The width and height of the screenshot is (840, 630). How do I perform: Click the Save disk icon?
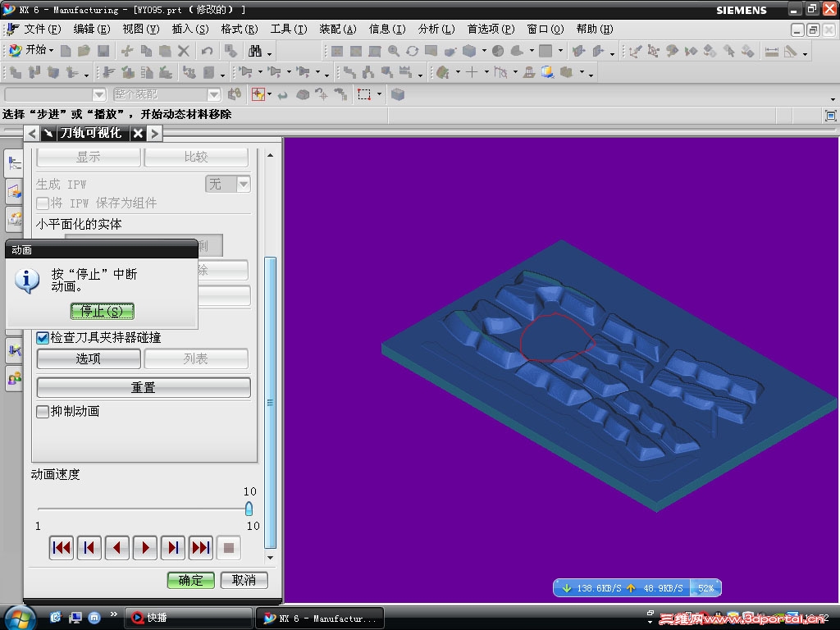[103, 51]
